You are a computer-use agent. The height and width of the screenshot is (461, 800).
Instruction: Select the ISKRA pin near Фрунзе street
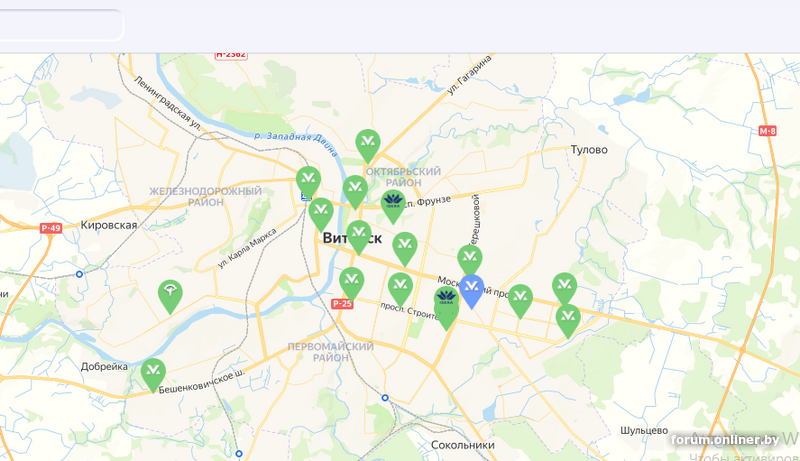393,205
